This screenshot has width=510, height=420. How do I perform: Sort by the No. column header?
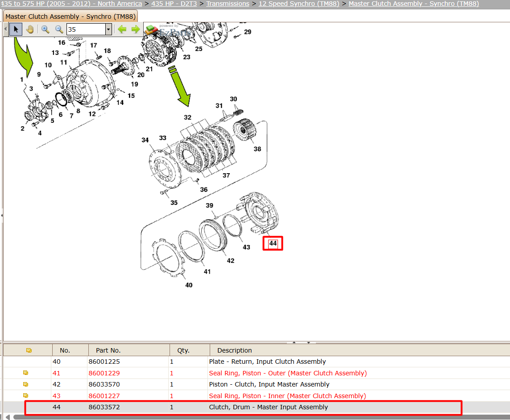pyautogui.click(x=70, y=350)
